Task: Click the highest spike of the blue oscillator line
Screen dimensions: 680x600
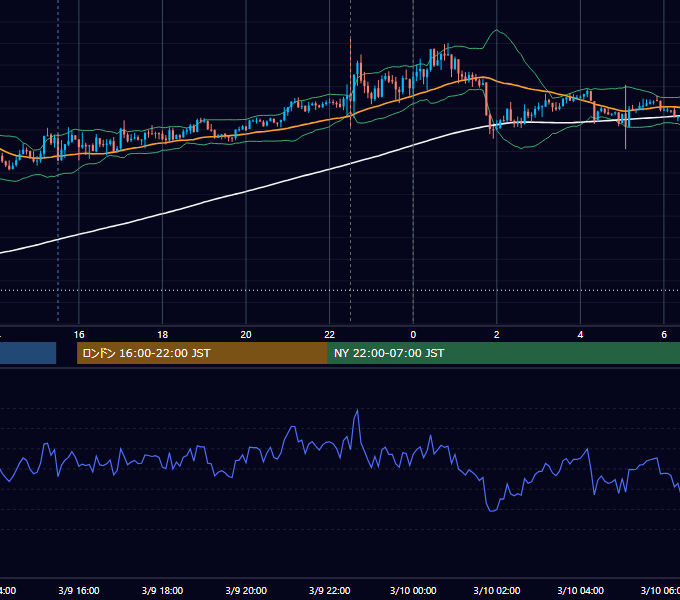Action: click(357, 410)
